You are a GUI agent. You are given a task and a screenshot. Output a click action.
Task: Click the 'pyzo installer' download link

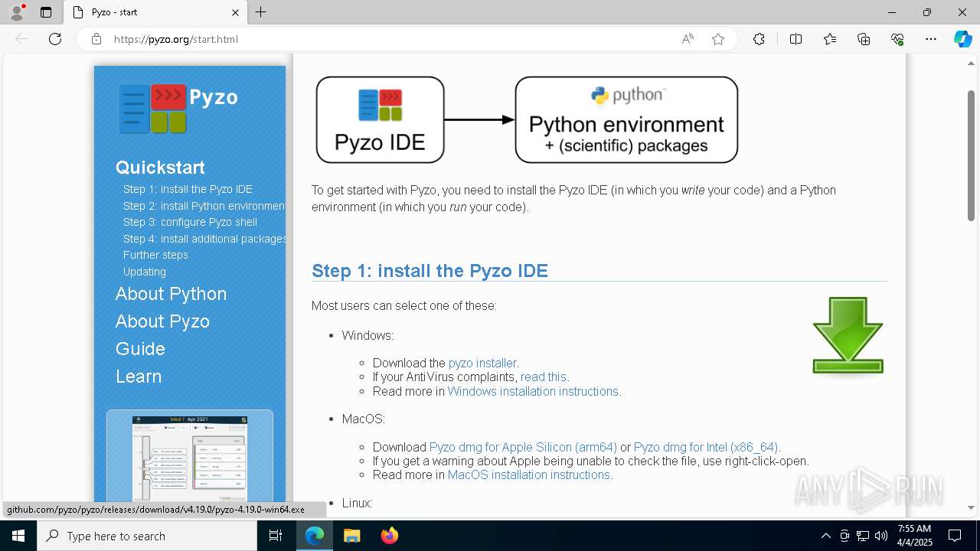pyautogui.click(x=482, y=364)
